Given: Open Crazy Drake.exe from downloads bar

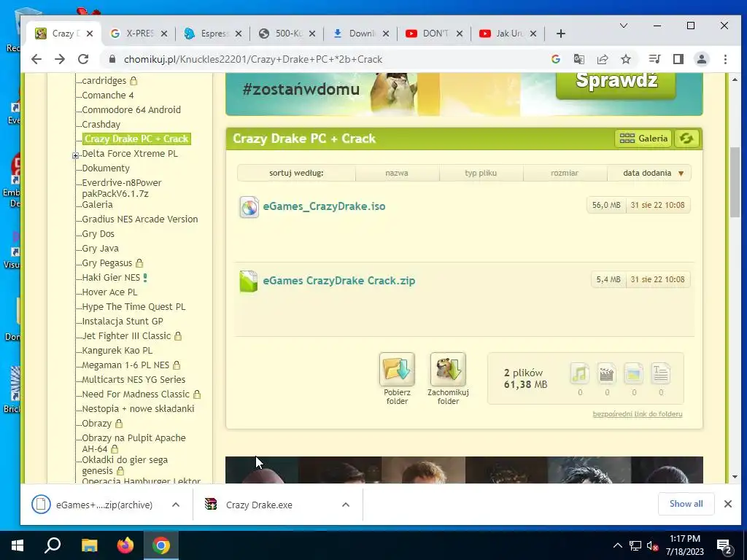Looking at the screenshot, I should pos(259,505).
